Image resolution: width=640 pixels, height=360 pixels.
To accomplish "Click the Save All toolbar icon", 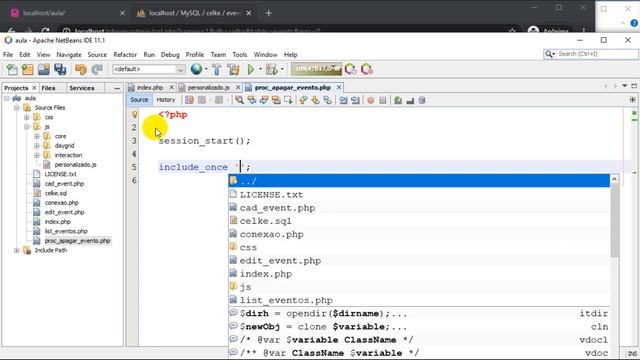I will click(60, 69).
